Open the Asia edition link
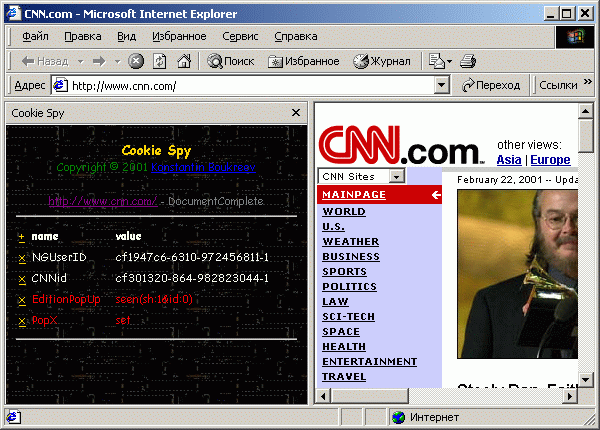This screenshot has width=600, height=430. (x=509, y=160)
